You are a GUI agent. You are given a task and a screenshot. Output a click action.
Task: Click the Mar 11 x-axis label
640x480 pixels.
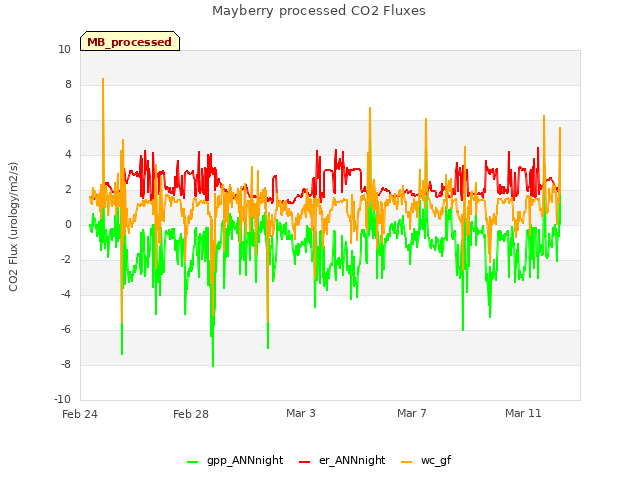[x=523, y=413]
